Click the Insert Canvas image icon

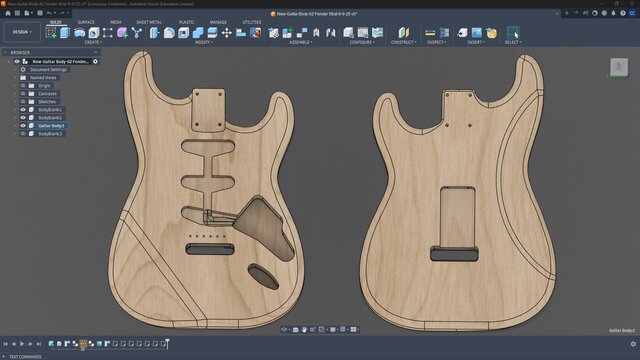pyautogui.click(x=476, y=33)
